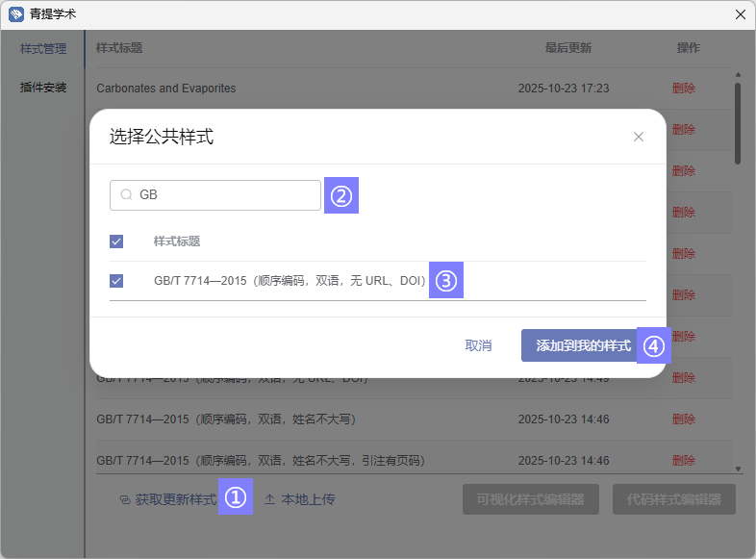Uncheck the GB/T 7714—2015 style checkbox in dialog
This screenshot has width=756, height=559.
[116, 281]
